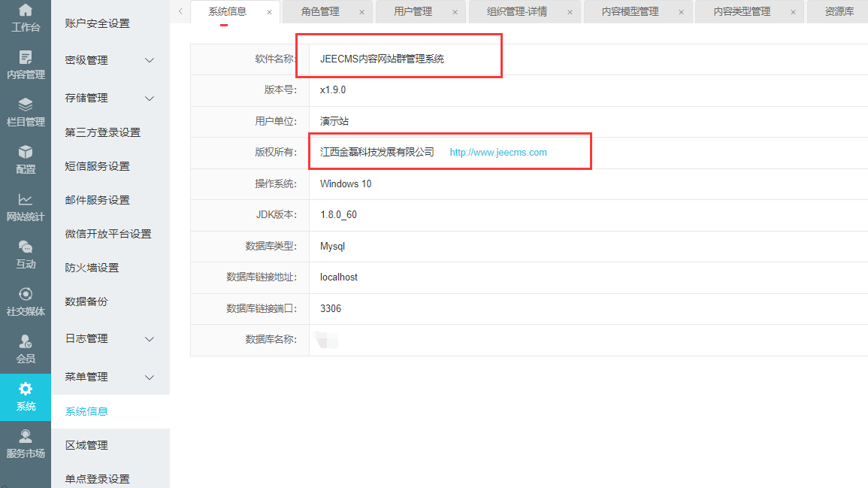
Task: Open 区域管理 menu item
Action: pyautogui.click(x=86, y=445)
